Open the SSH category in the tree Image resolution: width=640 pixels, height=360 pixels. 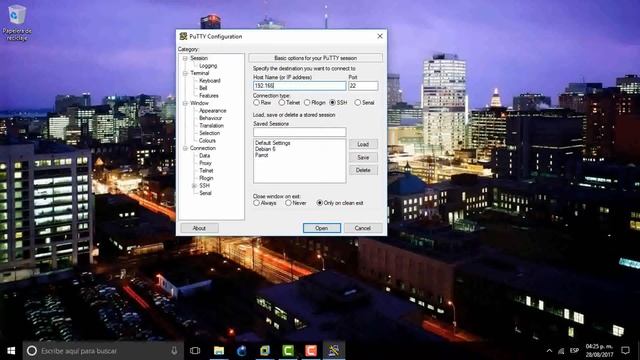click(204, 186)
